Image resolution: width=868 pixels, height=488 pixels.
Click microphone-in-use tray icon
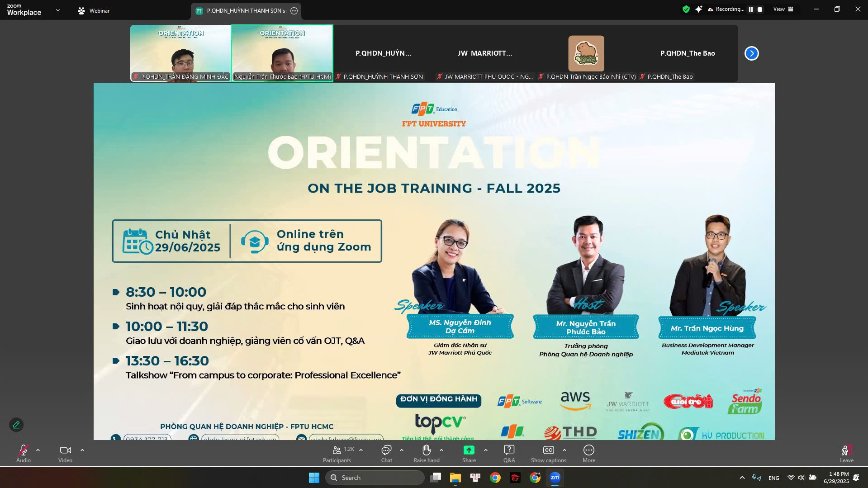(756, 478)
